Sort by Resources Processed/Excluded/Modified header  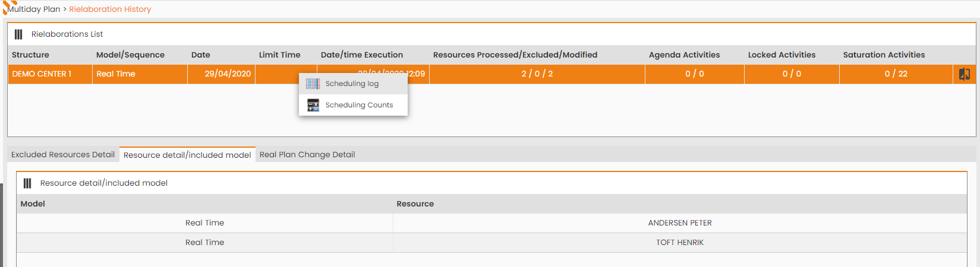[515, 55]
